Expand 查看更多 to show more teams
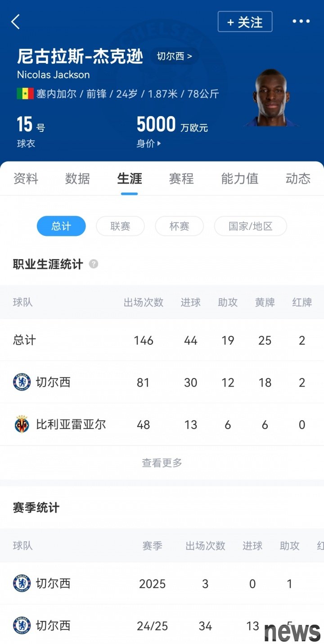This screenshot has height=644, width=324. pos(162,463)
